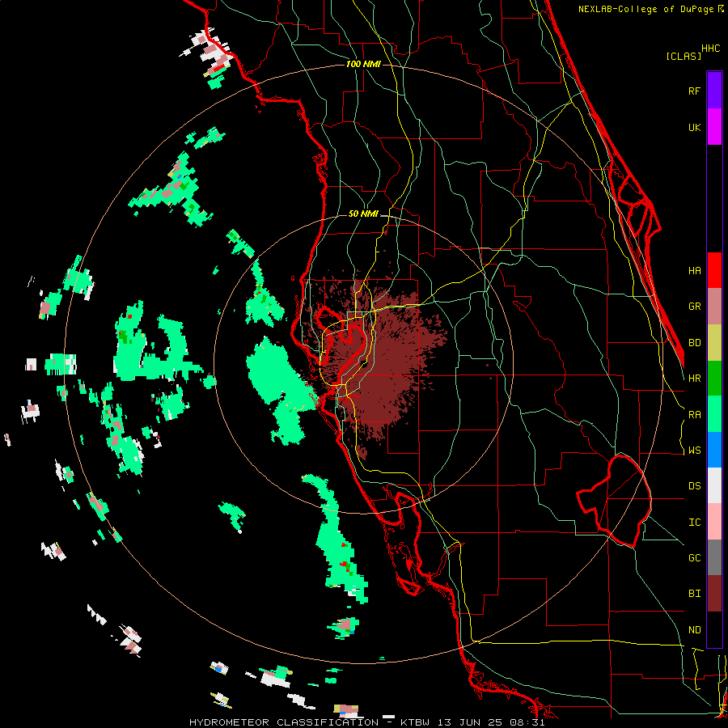
Task: Click the GR legend label
Action: [x=694, y=307]
